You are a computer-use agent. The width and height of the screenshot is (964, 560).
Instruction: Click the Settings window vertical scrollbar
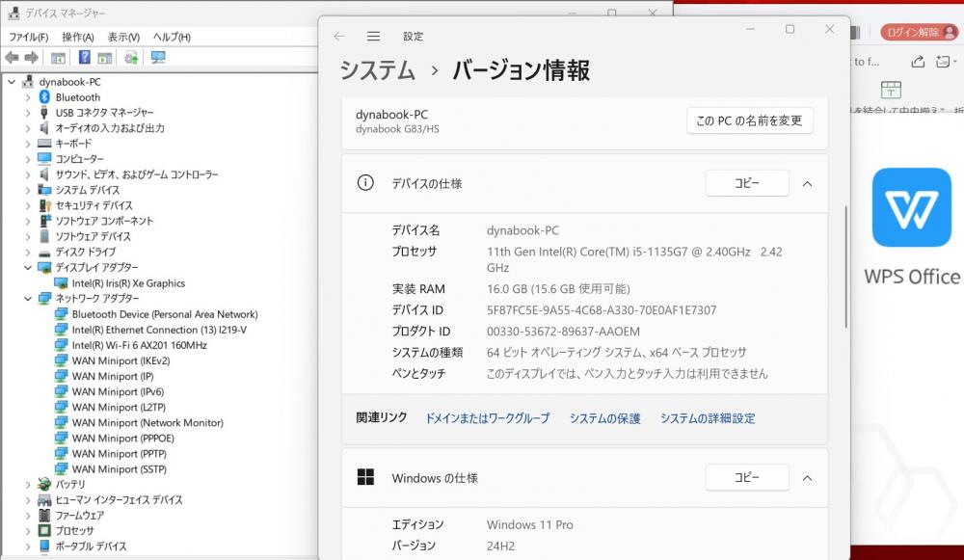[846, 267]
